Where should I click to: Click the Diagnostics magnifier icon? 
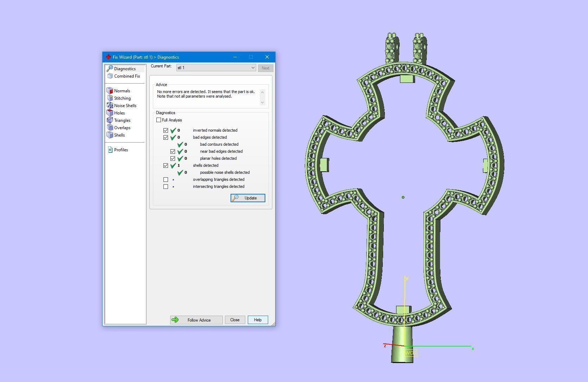(x=110, y=68)
